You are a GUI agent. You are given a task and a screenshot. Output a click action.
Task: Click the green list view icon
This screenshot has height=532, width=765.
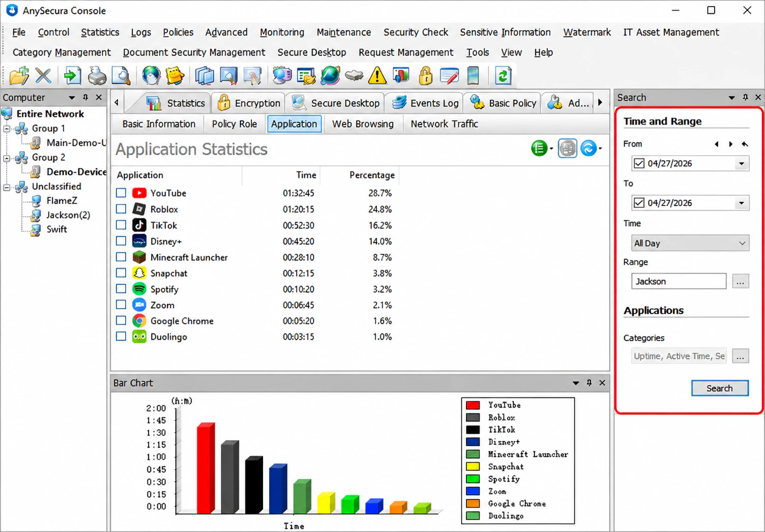[x=539, y=149]
